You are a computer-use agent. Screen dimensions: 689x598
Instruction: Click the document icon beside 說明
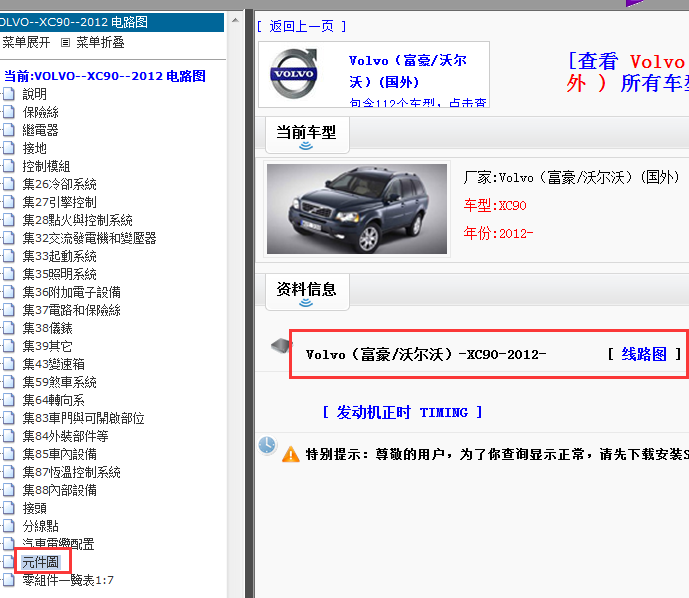pos(9,94)
